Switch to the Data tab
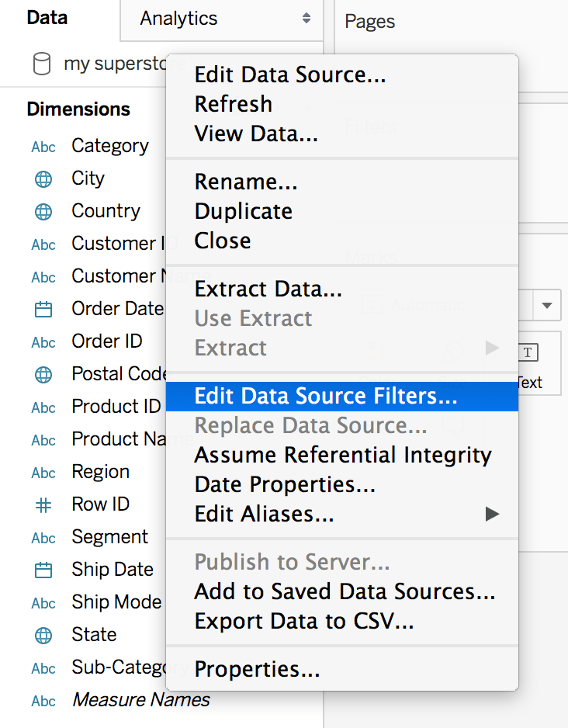Viewport: 568px width, 728px height. coord(47,19)
